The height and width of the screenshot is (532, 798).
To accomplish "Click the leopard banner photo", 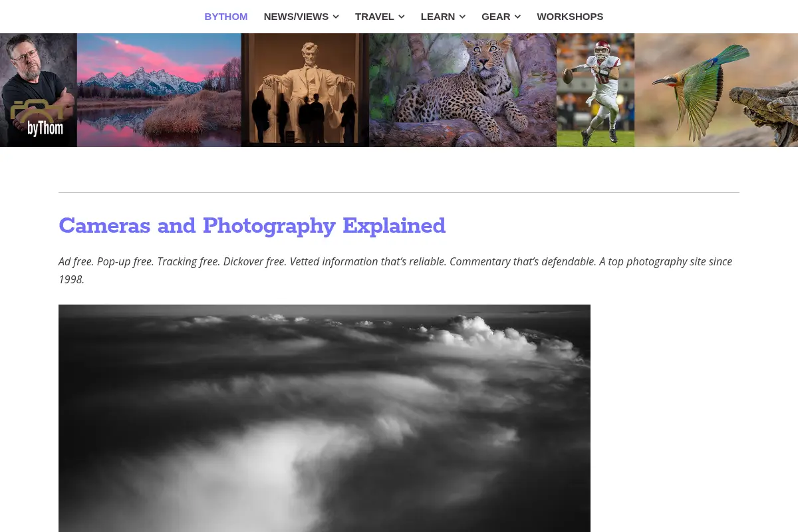I will (463, 90).
